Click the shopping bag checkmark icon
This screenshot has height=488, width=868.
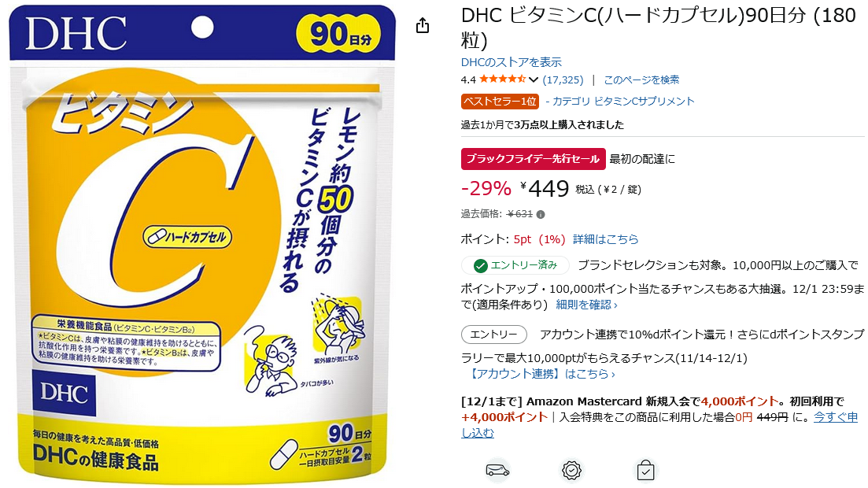pos(645,470)
